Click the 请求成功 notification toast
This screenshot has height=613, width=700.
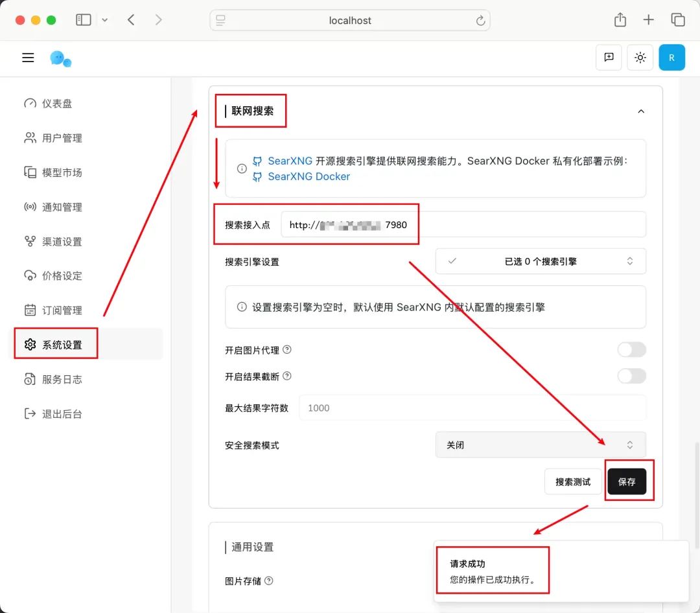[561, 572]
